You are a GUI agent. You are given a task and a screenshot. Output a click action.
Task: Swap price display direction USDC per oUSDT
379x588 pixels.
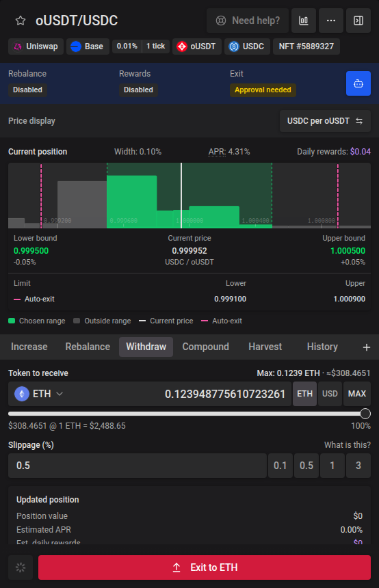pyautogui.click(x=326, y=121)
